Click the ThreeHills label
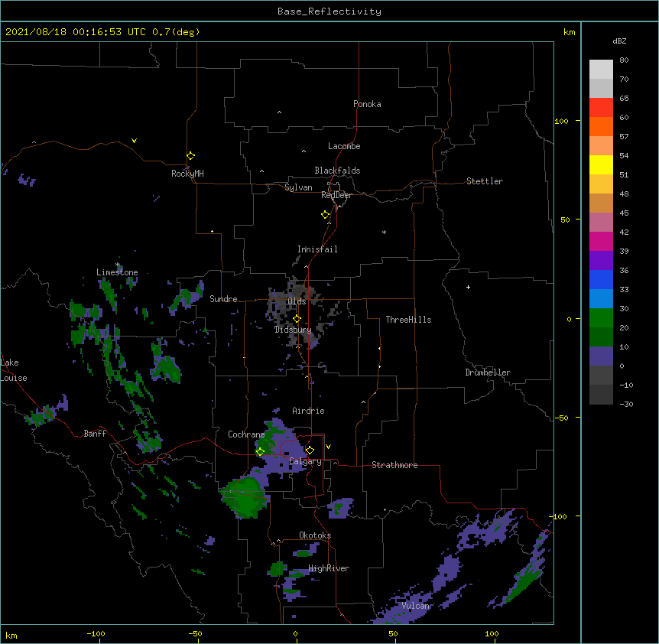Image resolution: width=659 pixels, height=644 pixels. coord(408,320)
